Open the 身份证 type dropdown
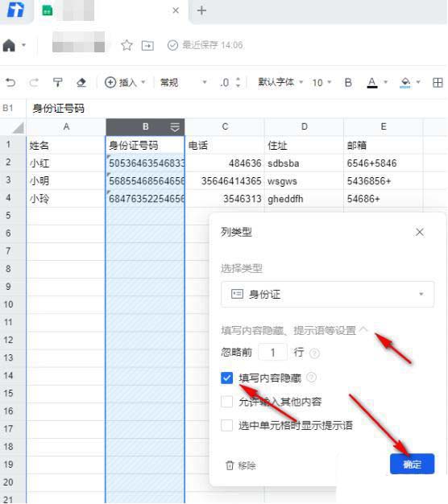 (327, 294)
